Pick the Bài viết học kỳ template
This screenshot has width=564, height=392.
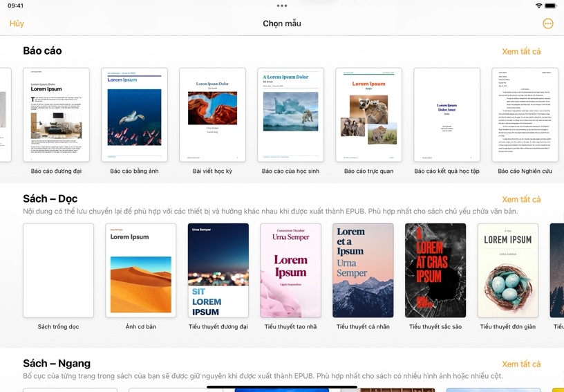click(212, 115)
